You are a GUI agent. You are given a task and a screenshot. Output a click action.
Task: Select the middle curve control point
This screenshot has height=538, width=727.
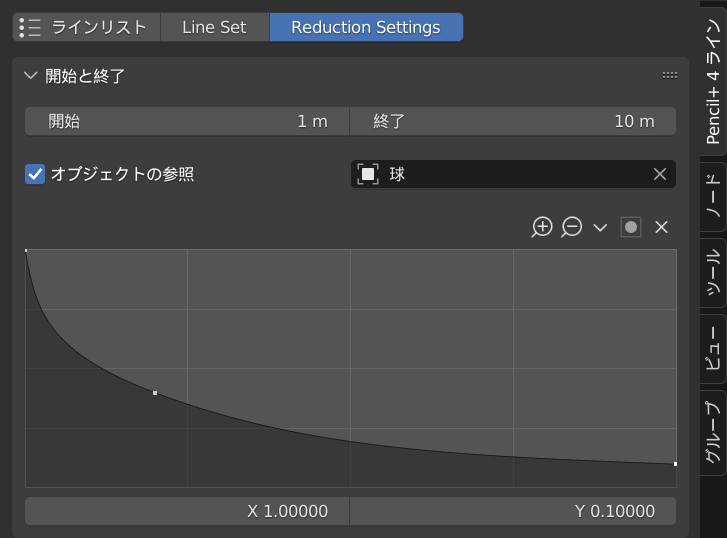(155, 393)
